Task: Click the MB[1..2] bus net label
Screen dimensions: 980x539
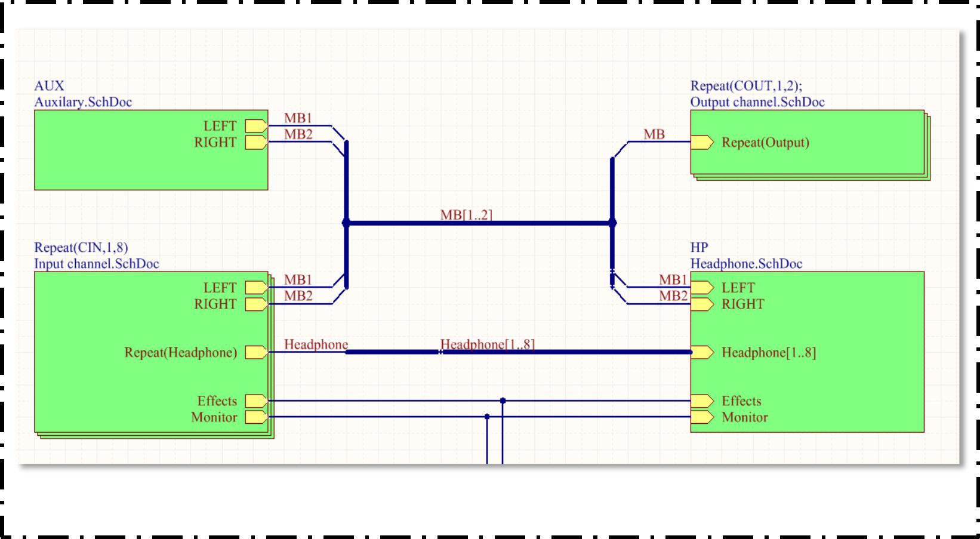Action: coord(466,215)
